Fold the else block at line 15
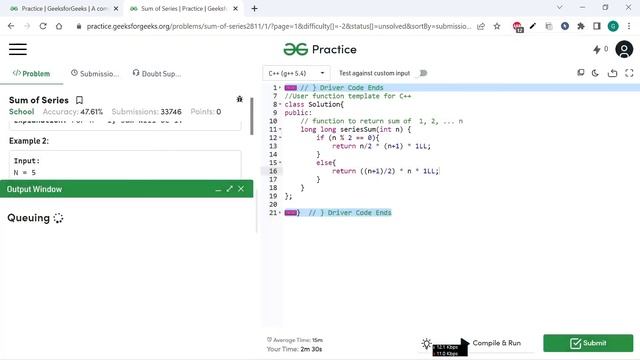Image resolution: width=640 pixels, height=360 pixels. [280, 162]
